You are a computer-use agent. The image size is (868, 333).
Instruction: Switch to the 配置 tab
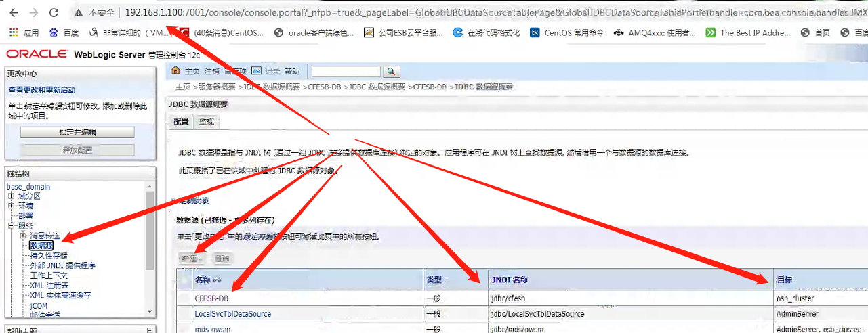click(x=181, y=122)
